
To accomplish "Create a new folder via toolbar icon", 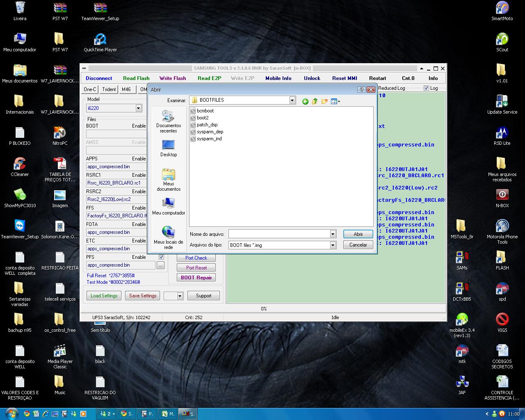I will [324, 101].
